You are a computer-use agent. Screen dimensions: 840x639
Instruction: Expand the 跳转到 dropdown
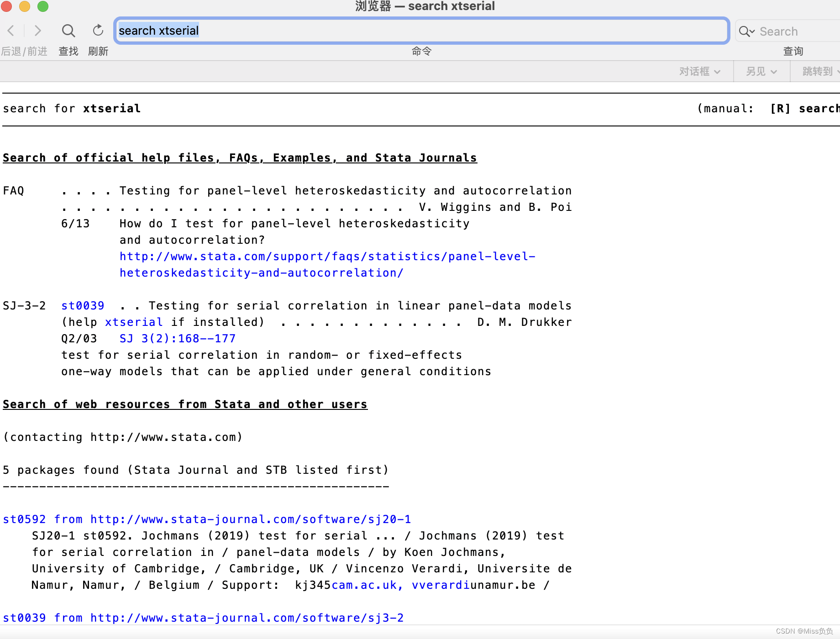pyautogui.click(x=820, y=72)
